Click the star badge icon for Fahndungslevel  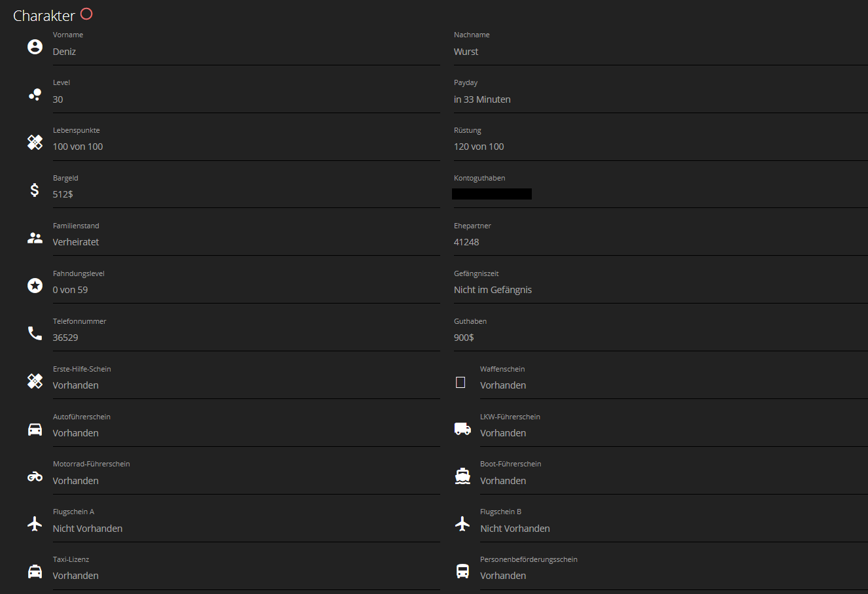click(x=35, y=285)
